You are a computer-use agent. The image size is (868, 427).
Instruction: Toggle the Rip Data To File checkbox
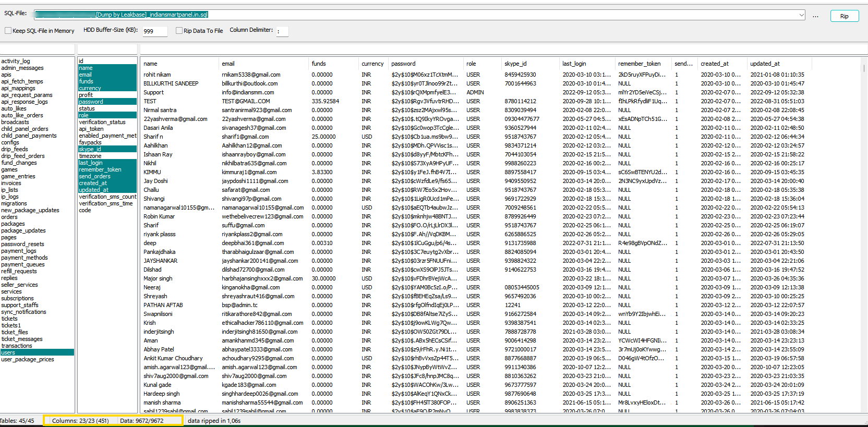179,31
